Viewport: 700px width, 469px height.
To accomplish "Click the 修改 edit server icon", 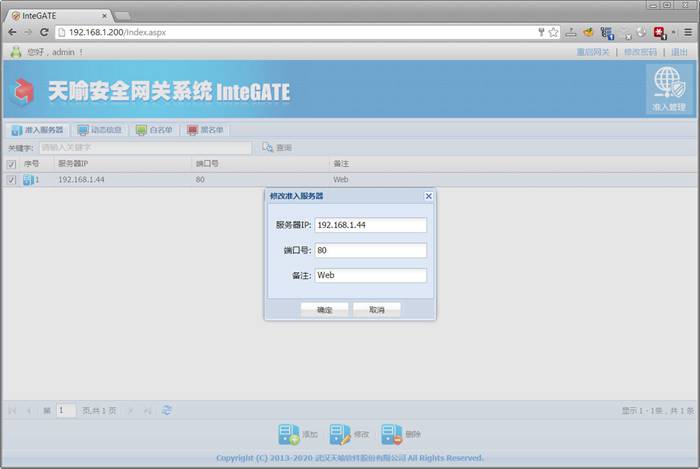I will [x=340, y=434].
